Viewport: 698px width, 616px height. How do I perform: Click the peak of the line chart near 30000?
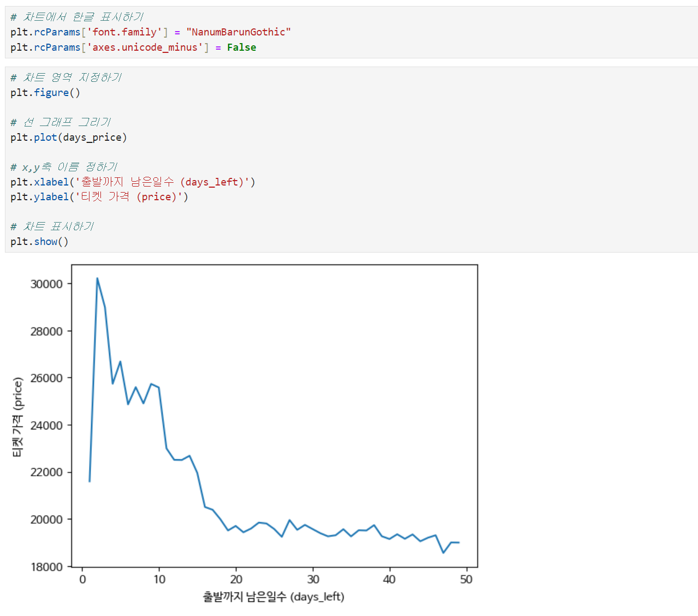click(97, 278)
